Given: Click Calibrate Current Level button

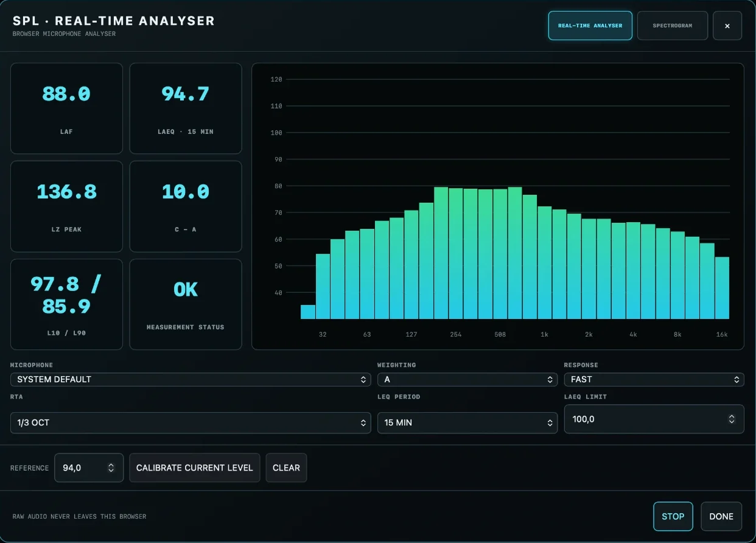Looking at the screenshot, I should coord(195,468).
